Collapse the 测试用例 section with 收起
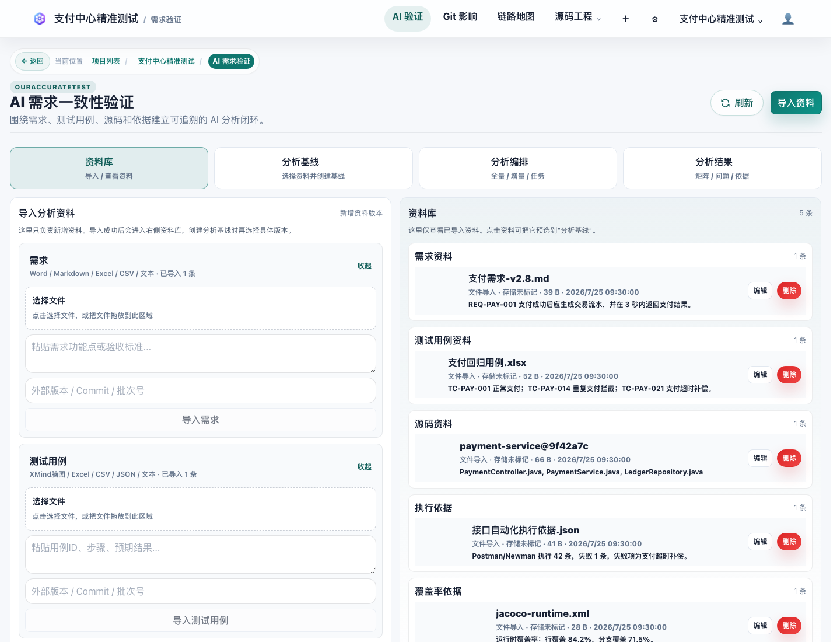 [365, 467]
